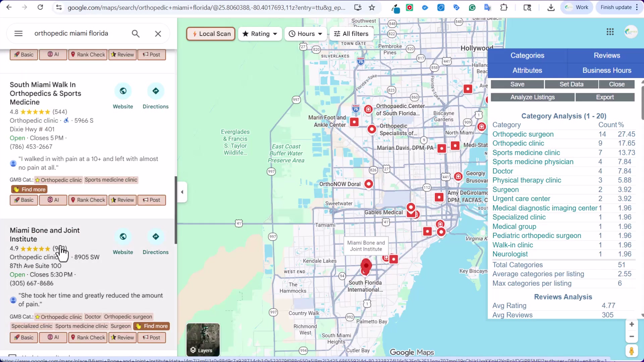Image resolution: width=644 pixels, height=362 pixels.
Task: Click Find more under South Miami Walk In
Action: [x=29, y=189]
